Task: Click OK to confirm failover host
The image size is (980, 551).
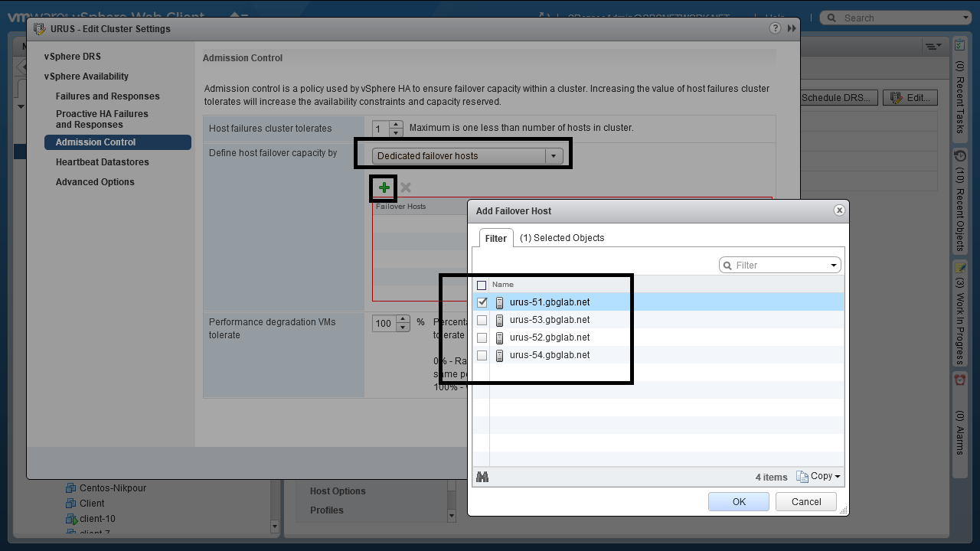Action: (x=738, y=502)
